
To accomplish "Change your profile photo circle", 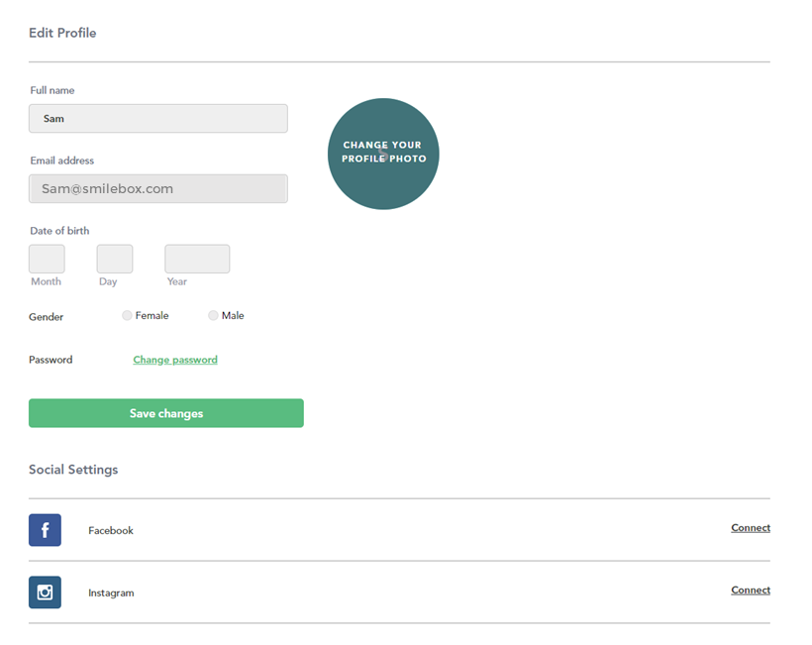I will 383,154.
